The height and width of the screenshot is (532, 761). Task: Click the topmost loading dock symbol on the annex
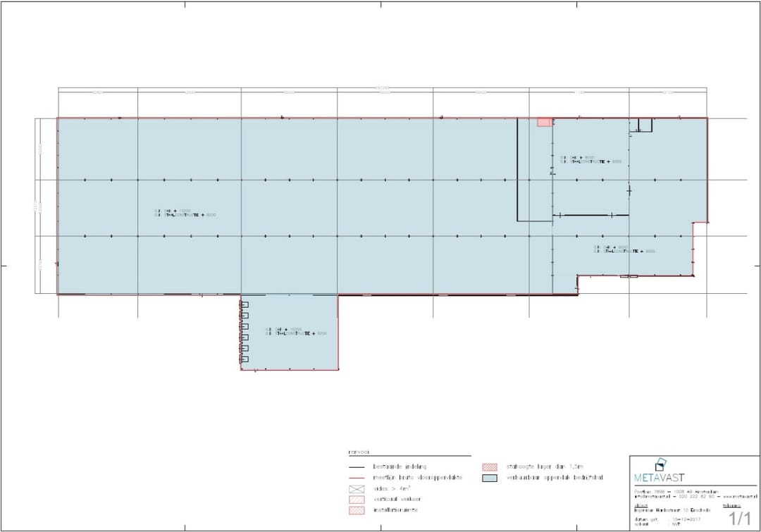pos(245,304)
